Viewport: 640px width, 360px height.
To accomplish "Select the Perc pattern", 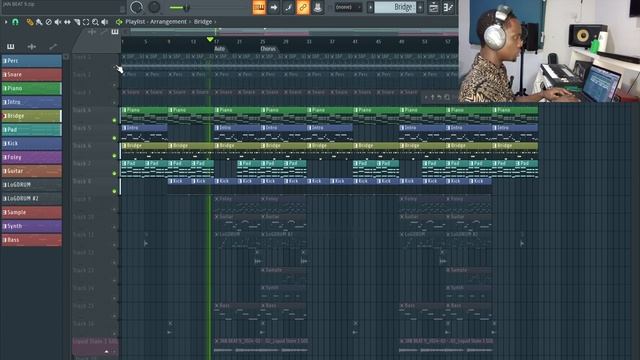I will point(31,61).
